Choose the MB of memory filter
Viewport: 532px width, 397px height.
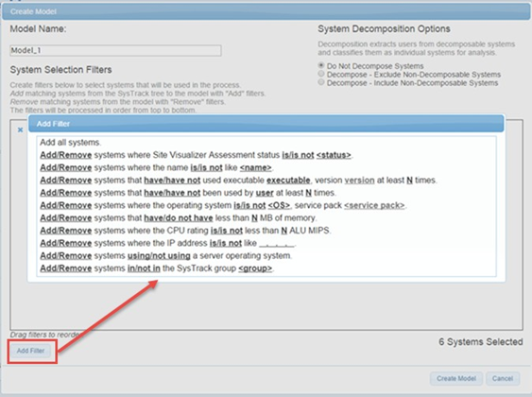(179, 217)
